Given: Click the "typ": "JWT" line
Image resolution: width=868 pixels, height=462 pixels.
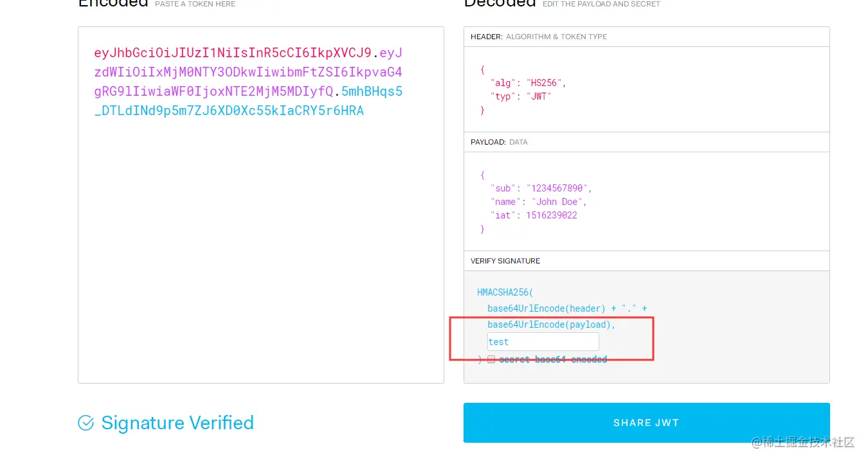Looking at the screenshot, I should (521, 96).
